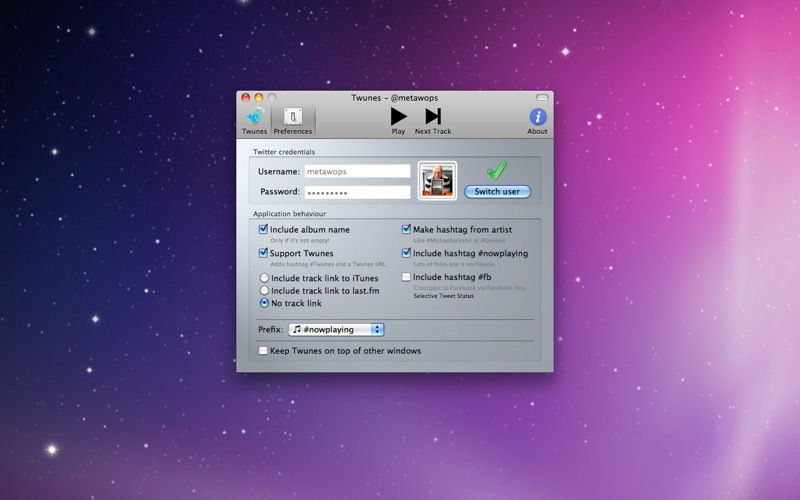Viewport: 800px width, 500px height.
Task: Open the Prefix dropdown showing #nowplaying
Action: click(336, 330)
